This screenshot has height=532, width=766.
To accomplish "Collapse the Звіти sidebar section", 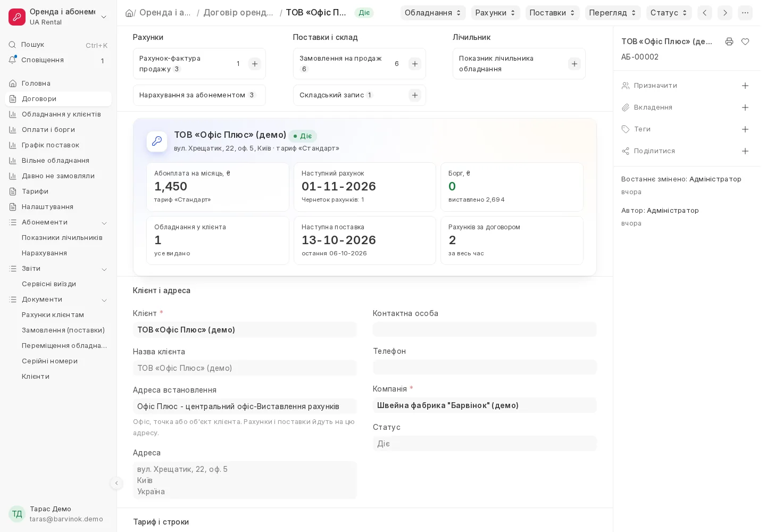I will click(x=104, y=269).
